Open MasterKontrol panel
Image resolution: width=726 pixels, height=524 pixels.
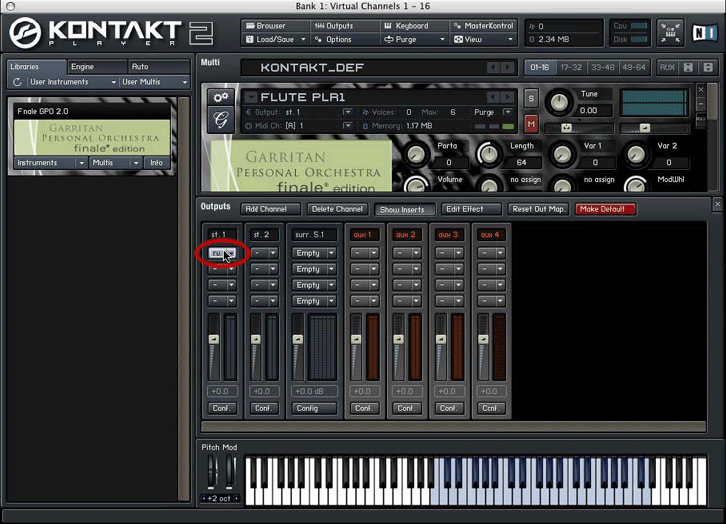click(x=483, y=26)
